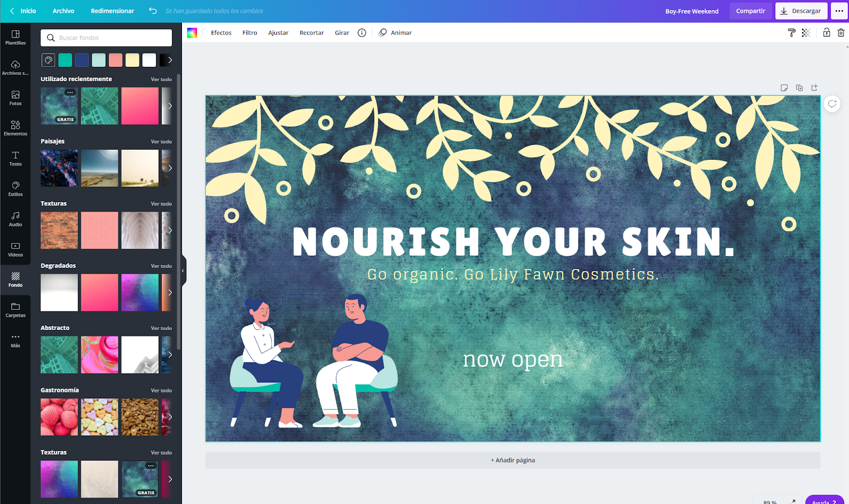Select the dark navy color swatch
This screenshot has width=849, height=504.
[82, 60]
